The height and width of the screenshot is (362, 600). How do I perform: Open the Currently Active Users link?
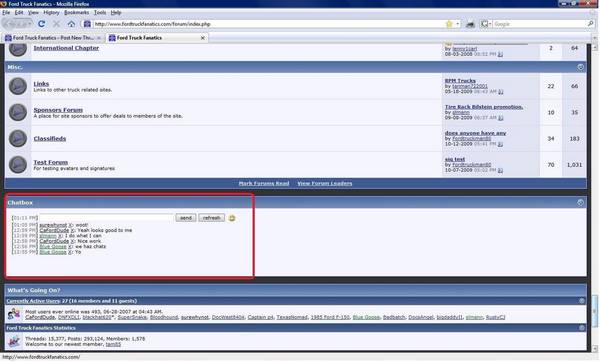click(x=33, y=301)
